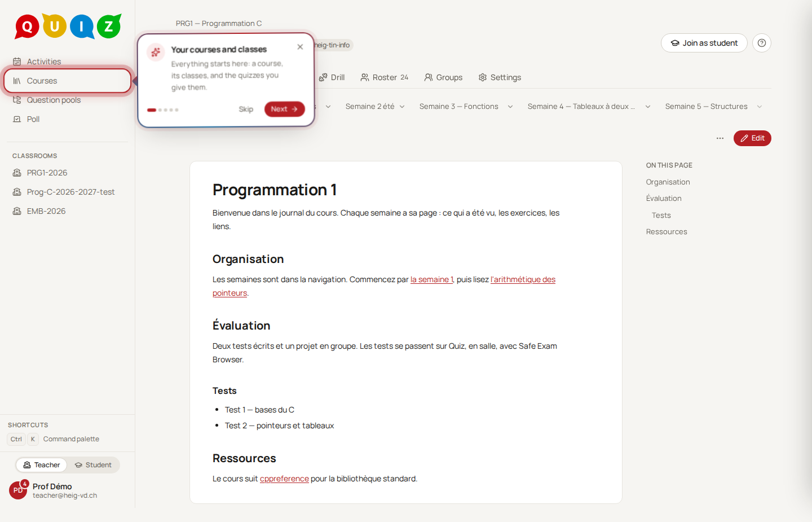The height and width of the screenshot is (522, 812).
Task: Open the three-dot more options menu
Action: pyautogui.click(x=720, y=138)
